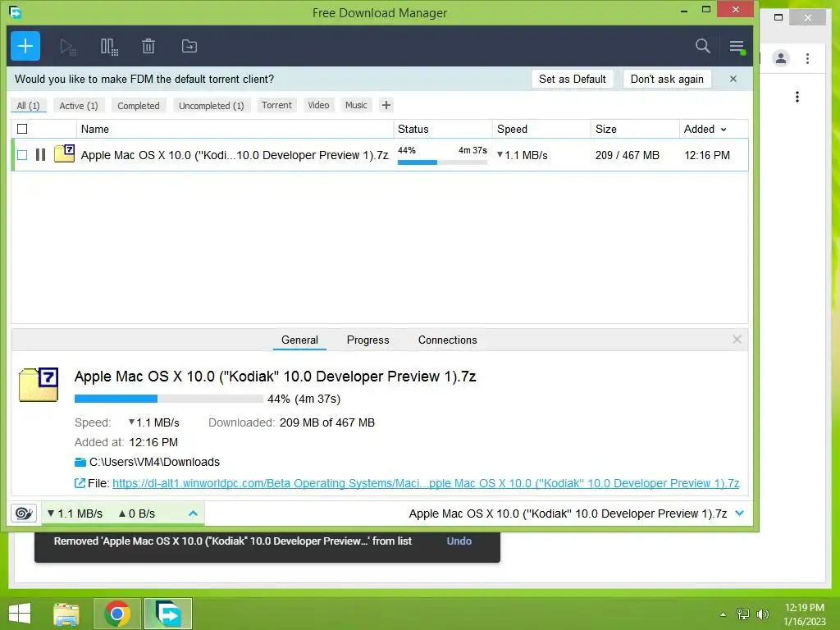
Task: Tick the checkbox for Apple Mac OS X download
Action: tap(22, 155)
